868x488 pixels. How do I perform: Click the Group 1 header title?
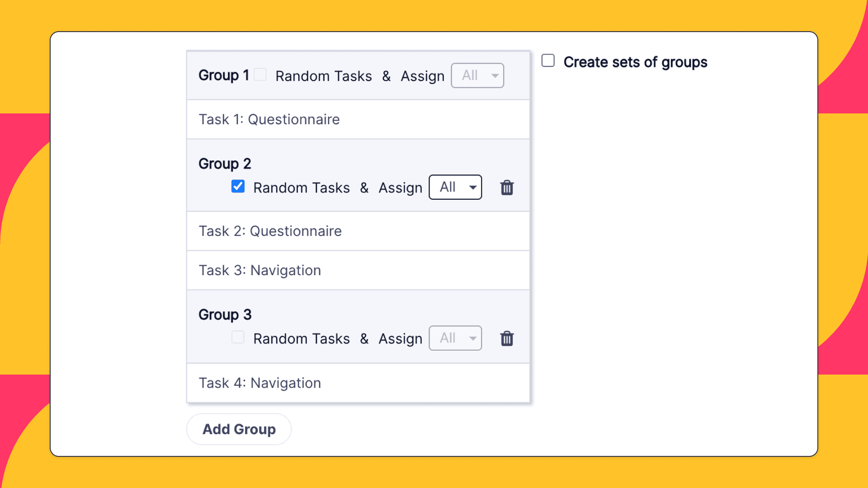pyautogui.click(x=223, y=75)
